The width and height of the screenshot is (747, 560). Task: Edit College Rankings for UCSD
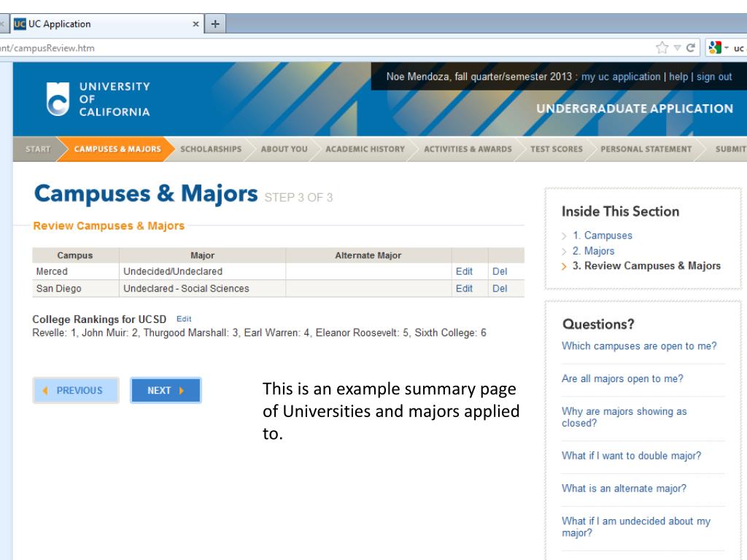(184, 319)
